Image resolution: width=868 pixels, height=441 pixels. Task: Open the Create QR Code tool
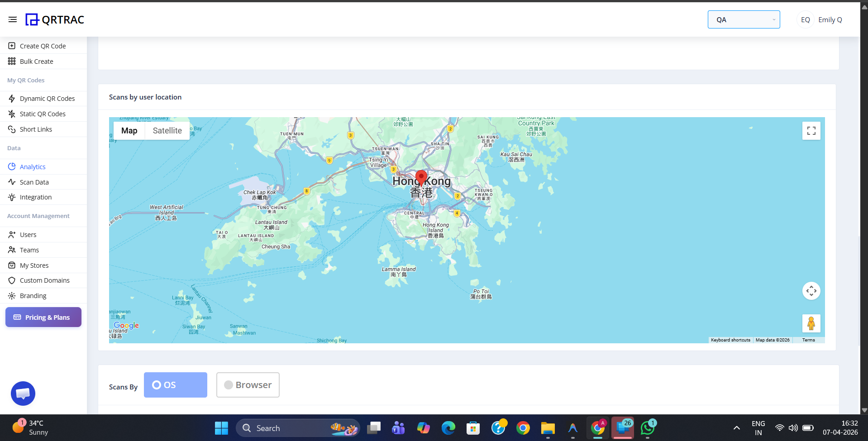pyautogui.click(x=43, y=46)
